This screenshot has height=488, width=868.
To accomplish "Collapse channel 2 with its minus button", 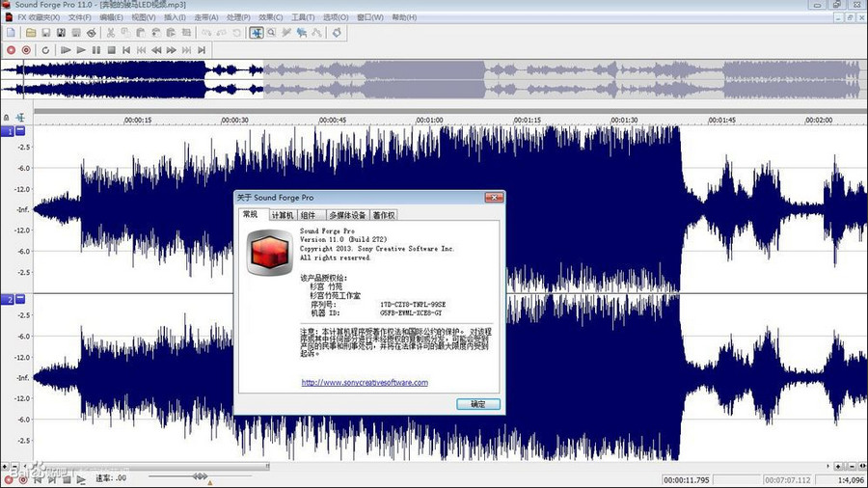I will [20, 300].
